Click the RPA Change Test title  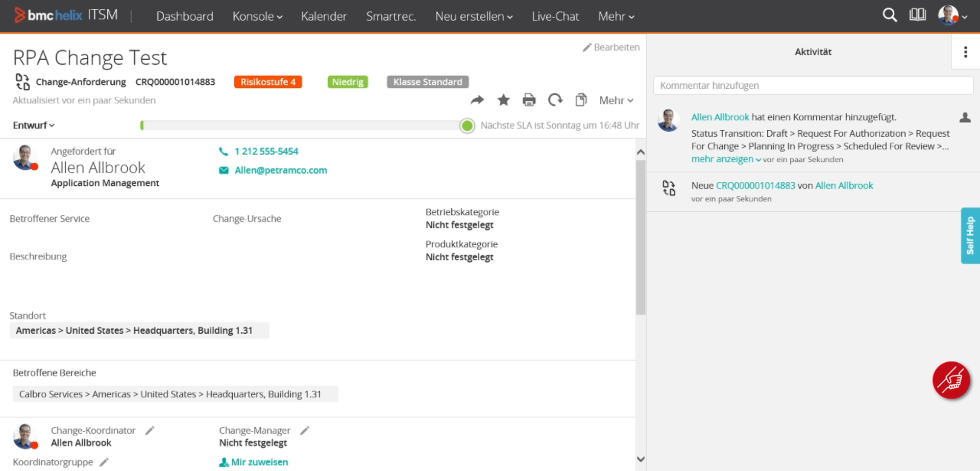coord(90,58)
